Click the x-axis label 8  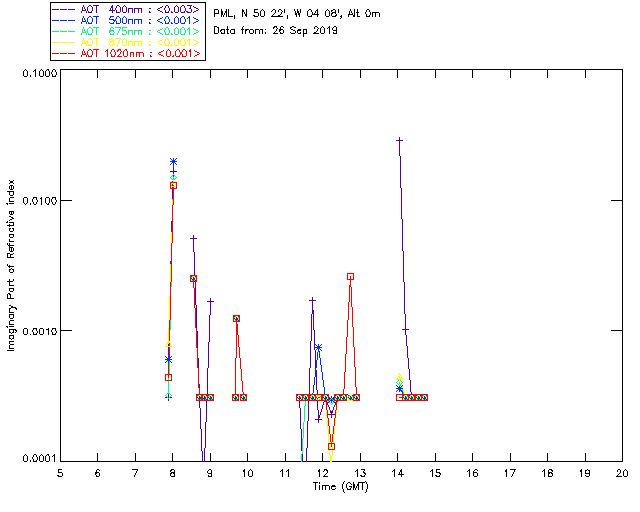pos(173,474)
